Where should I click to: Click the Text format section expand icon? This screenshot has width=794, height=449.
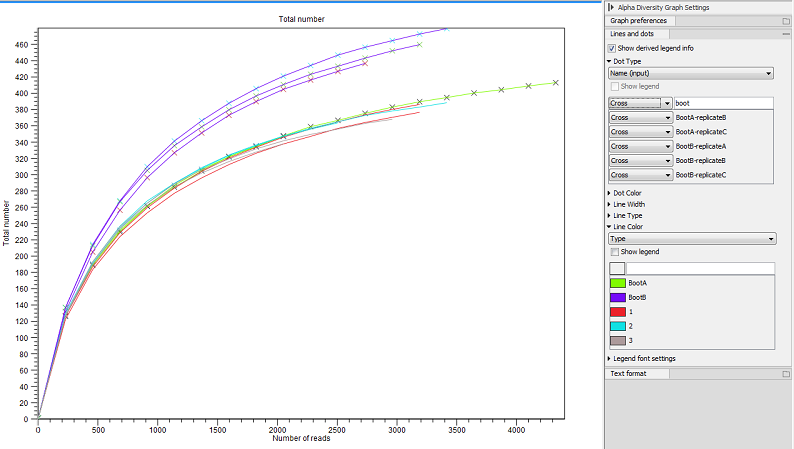click(x=786, y=373)
